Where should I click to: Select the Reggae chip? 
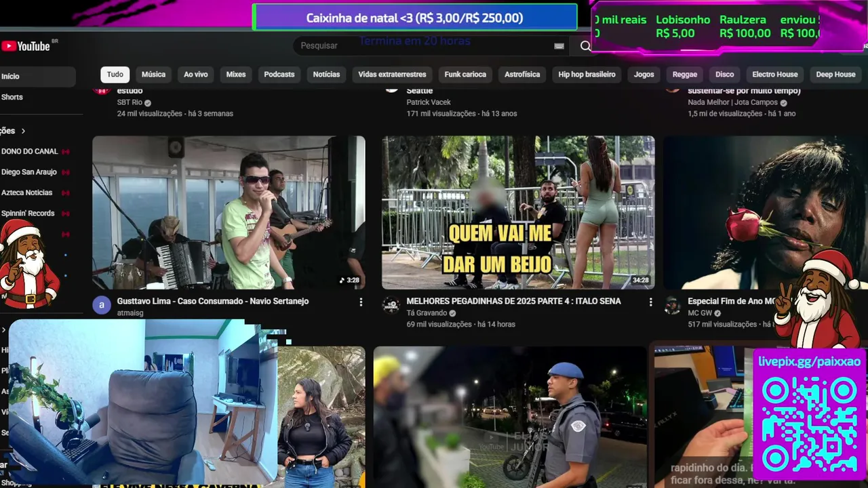(685, 75)
